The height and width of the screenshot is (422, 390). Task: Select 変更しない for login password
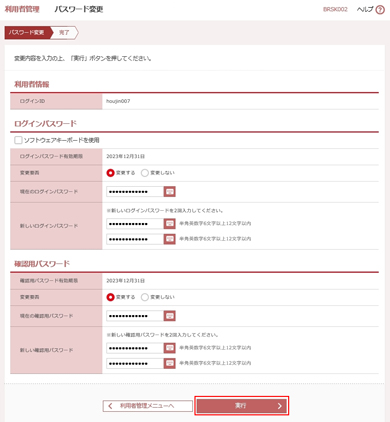coord(145,173)
